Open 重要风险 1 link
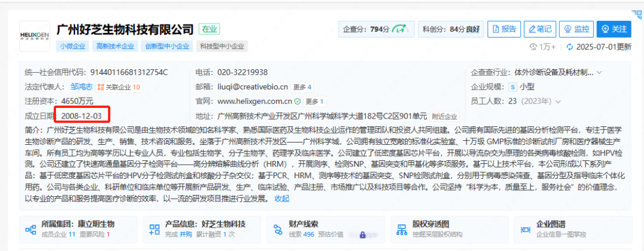The image size is (644, 251). [x=94, y=235]
